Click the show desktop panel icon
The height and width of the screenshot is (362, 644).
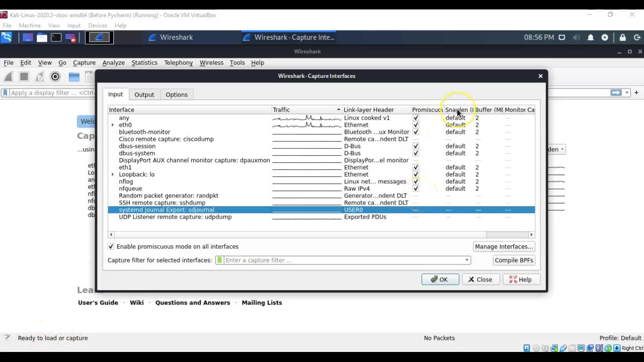[28, 38]
